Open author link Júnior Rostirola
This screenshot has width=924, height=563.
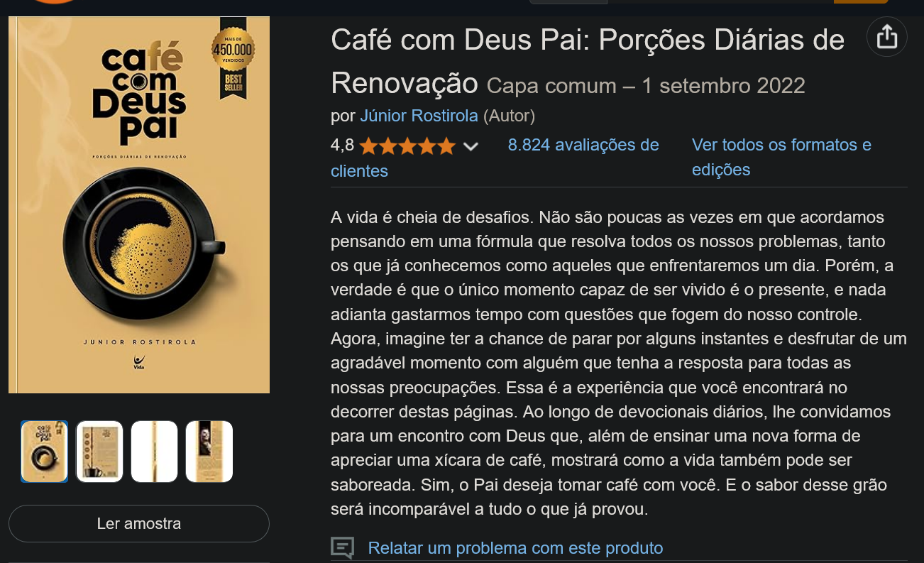419,116
